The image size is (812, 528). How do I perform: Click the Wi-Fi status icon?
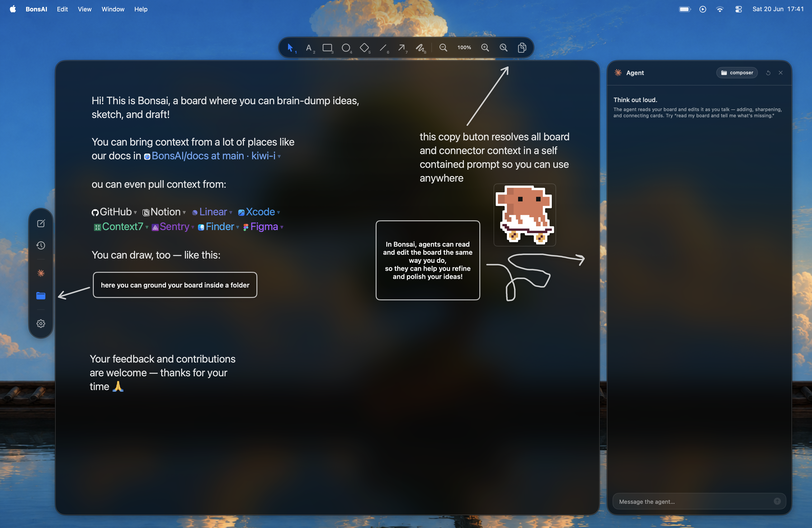[720, 9]
